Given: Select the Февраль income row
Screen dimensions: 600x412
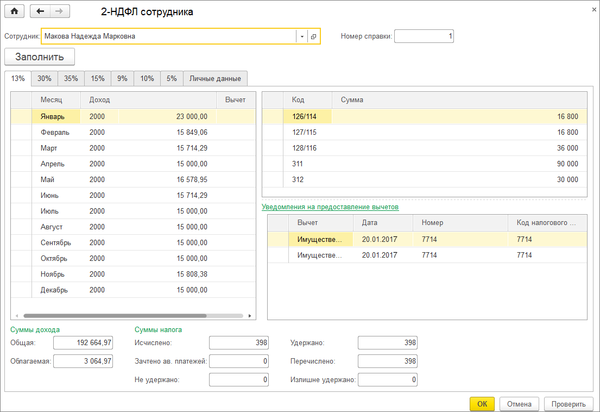Looking at the screenshot, I should pyautogui.click(x=133, y=132).
